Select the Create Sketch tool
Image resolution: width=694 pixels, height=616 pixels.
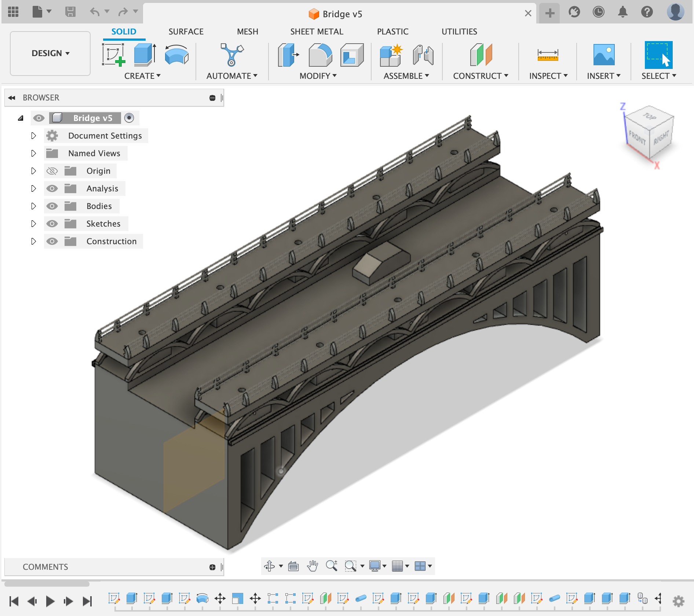113,56
